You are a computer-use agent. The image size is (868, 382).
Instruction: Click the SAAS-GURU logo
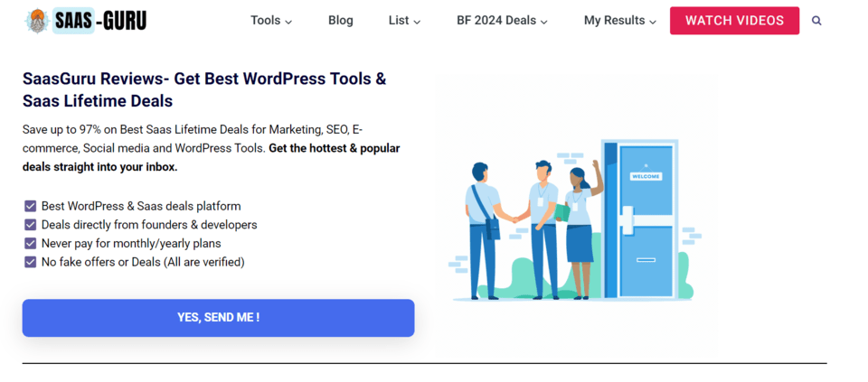[x=86, y=21]
